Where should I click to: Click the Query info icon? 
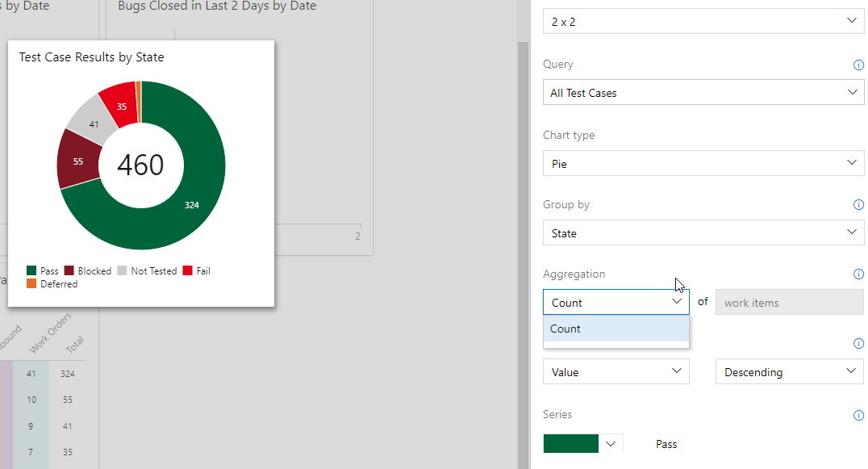point(859,65)
